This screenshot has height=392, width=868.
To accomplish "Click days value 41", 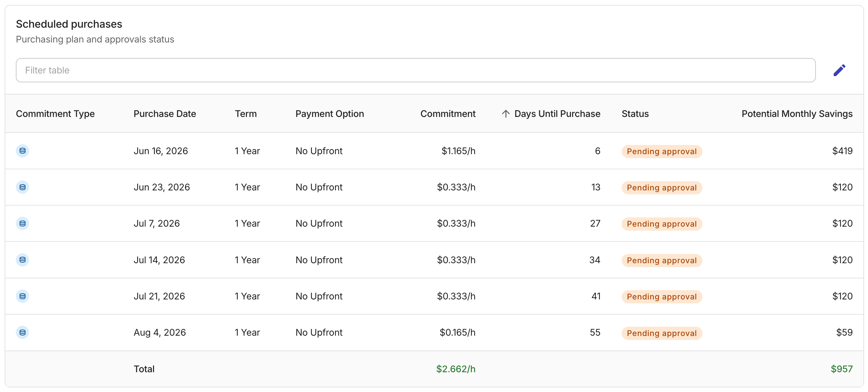I will click(x=596, y=296).
